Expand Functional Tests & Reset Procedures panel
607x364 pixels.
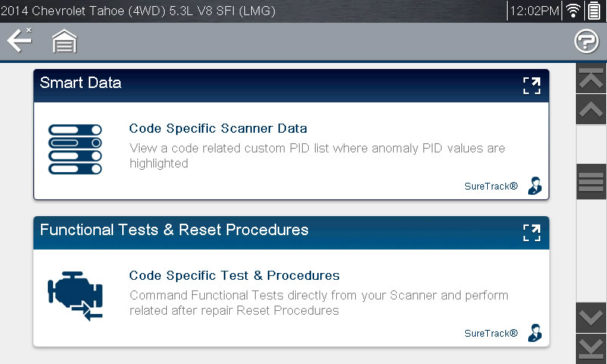(x=531, y=232)
